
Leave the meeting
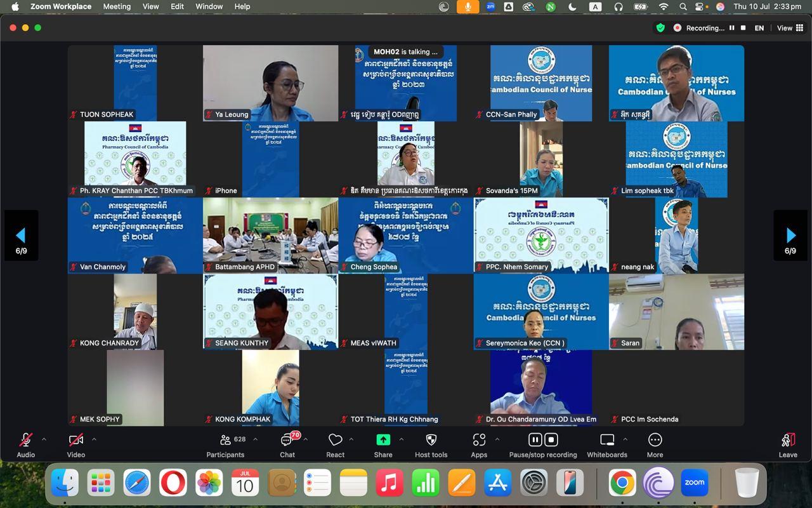(x=788, y=444)
